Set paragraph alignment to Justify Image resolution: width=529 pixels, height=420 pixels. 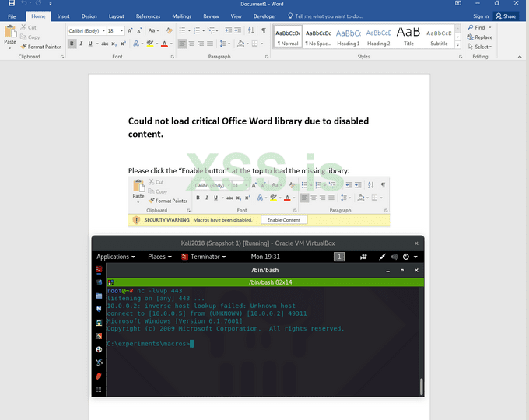click(x=210, y=44)
